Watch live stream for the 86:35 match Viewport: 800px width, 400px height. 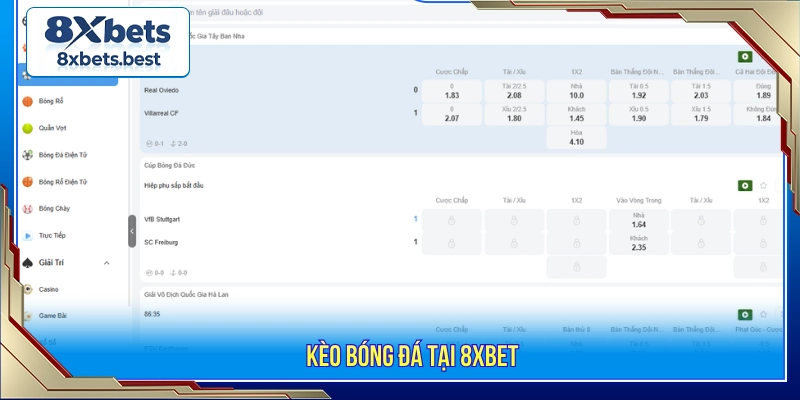[745, 315]
